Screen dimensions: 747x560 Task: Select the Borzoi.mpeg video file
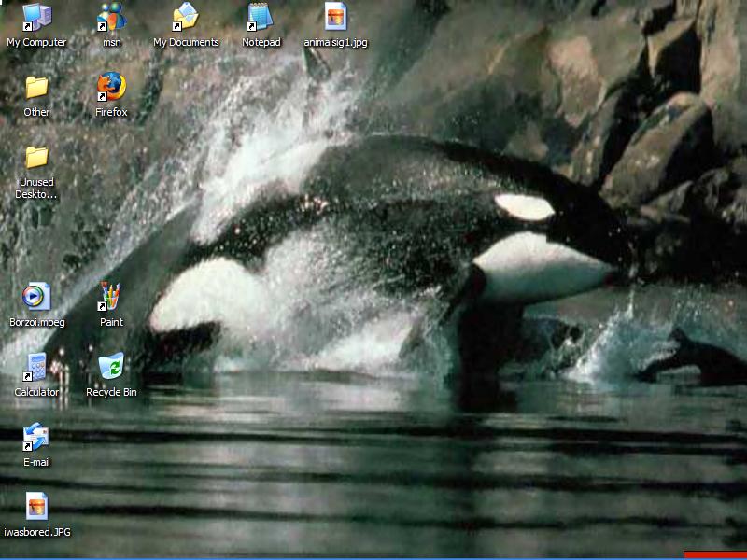click(x=36, y=297)
